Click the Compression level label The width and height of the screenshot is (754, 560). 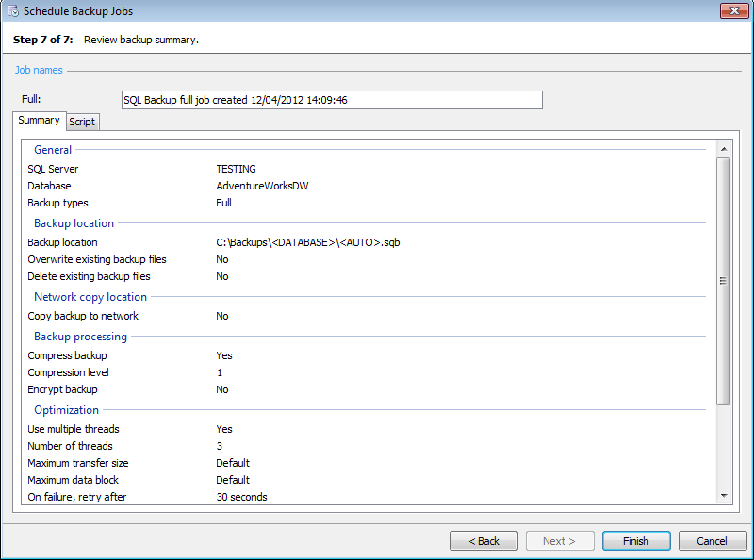coord(69,372)
